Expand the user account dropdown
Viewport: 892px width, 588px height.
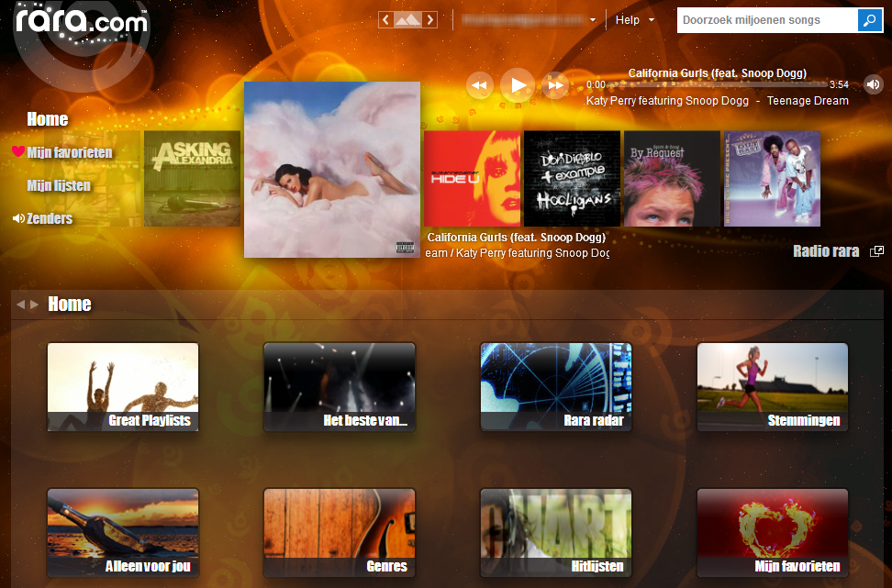(593, 20)
